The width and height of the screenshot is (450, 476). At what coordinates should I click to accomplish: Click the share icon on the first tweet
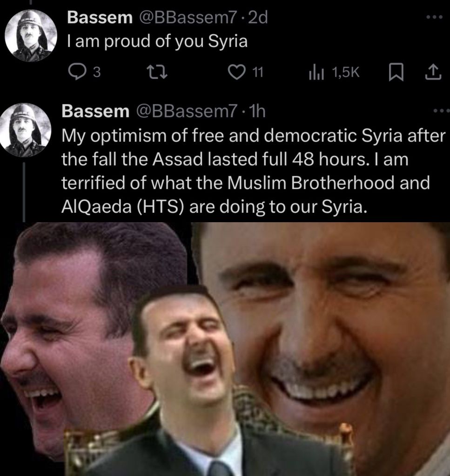433,73
